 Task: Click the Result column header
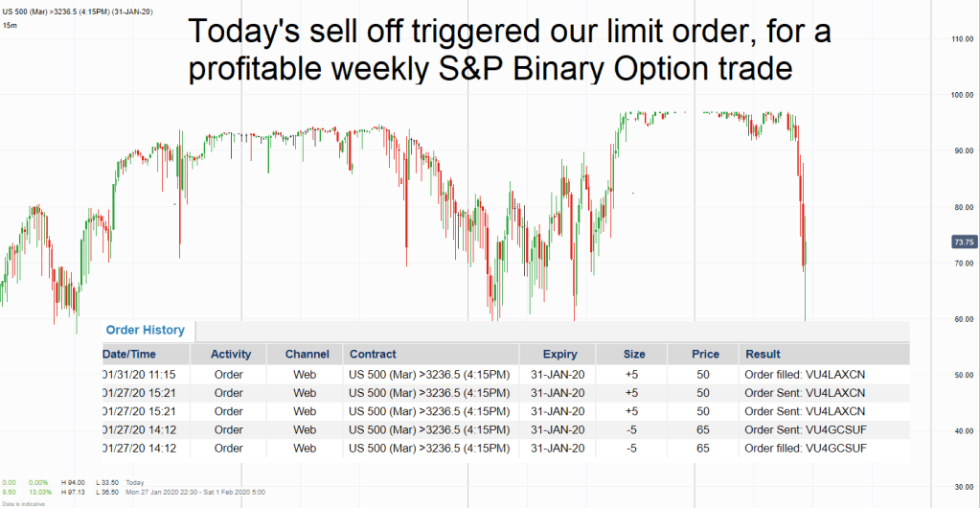(x=763, y=354)
